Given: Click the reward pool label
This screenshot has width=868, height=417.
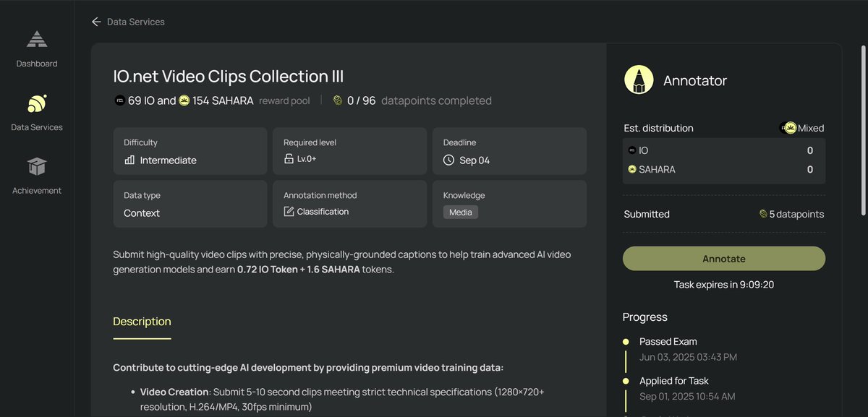Looking at the screenshot, I should (x=284, y=100).
